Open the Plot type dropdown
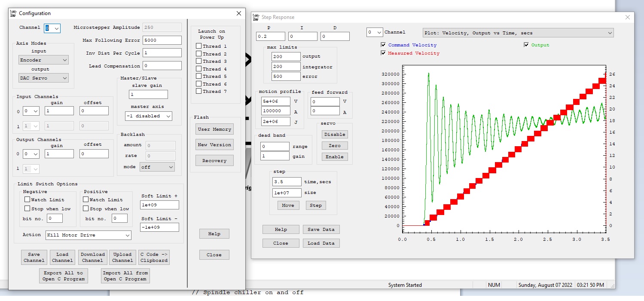Image resolution: width=644 pixels, height=301 pixels. [x=518, y=33]
